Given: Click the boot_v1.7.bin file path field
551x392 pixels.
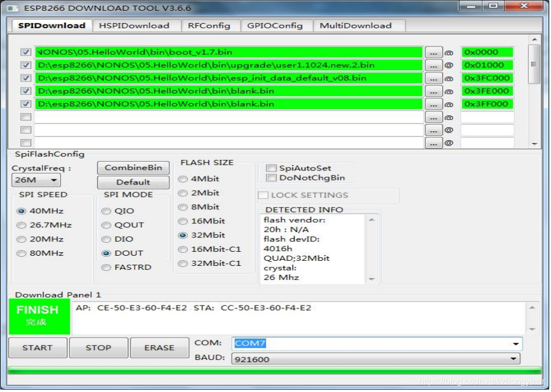Looking at the screenshot, I should [x=229, y=53].
